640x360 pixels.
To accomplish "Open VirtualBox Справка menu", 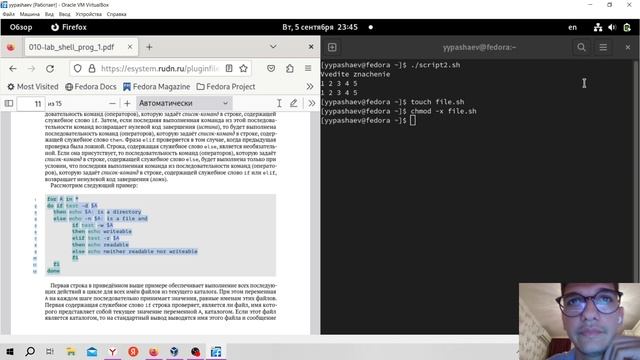I will (x=117, y=14).
